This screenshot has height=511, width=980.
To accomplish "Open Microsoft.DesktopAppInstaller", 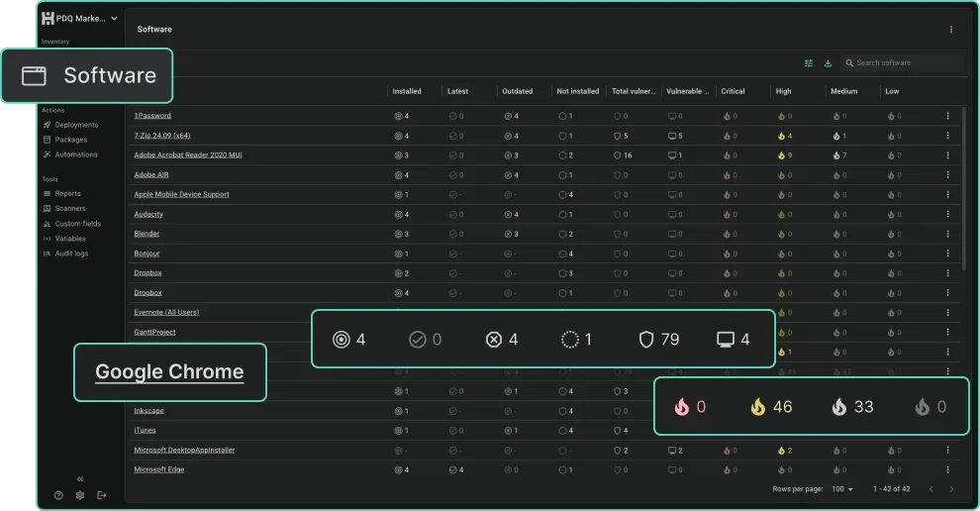I will pos(184,451).
